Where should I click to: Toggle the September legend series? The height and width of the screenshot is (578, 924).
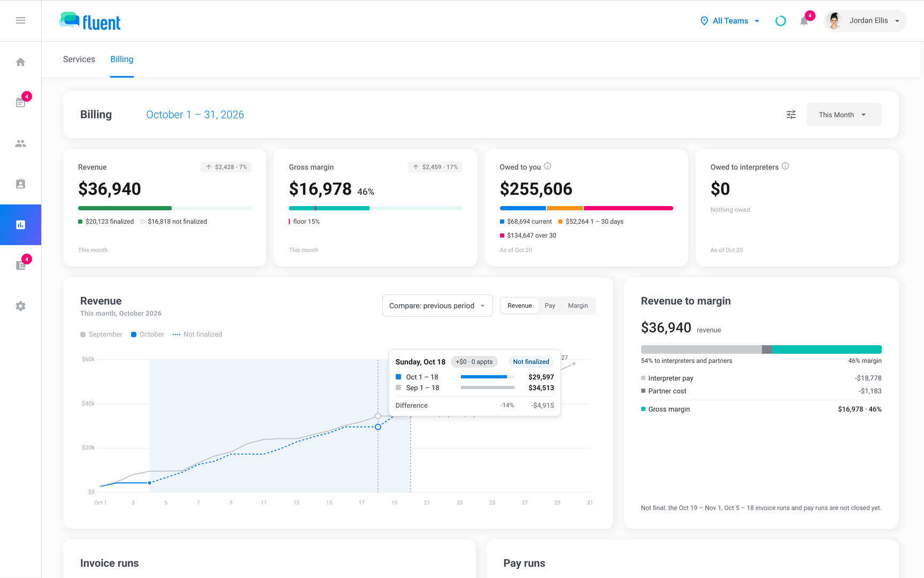(x=101, y=334)
